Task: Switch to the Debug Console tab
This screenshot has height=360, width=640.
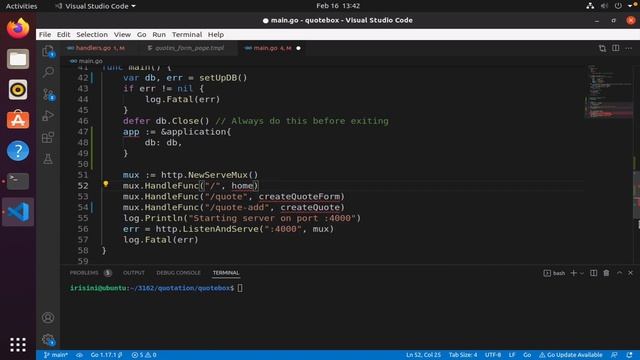Action: [x=178, y=273]
